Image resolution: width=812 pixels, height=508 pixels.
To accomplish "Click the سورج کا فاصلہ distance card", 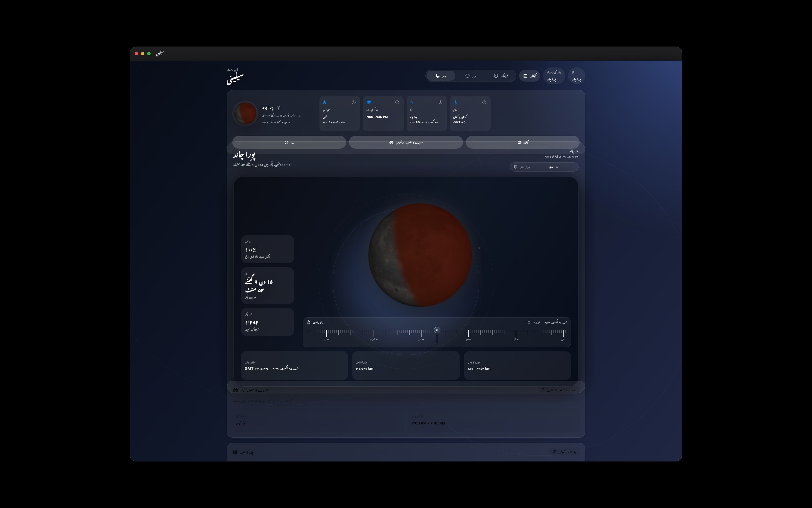I will click(x=517, y=365).
